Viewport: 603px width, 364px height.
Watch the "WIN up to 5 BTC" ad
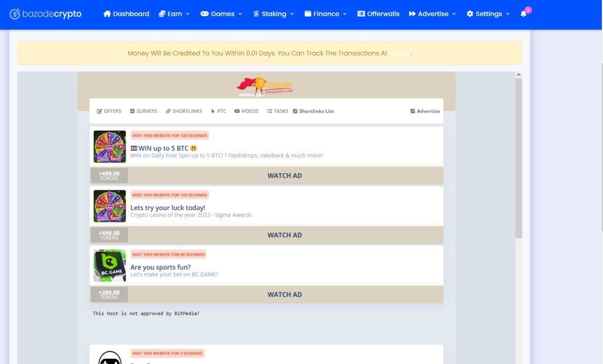pyautogui.click(x=284, y=176)
